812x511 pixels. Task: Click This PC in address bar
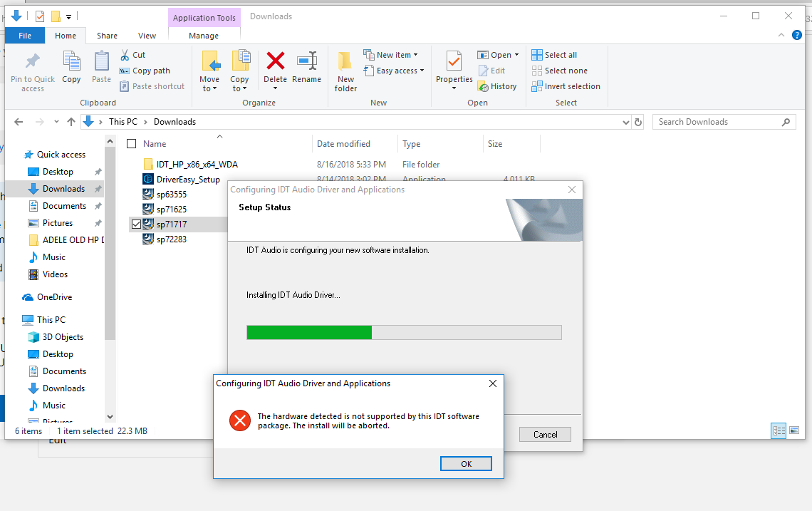(x=123, y=122)
